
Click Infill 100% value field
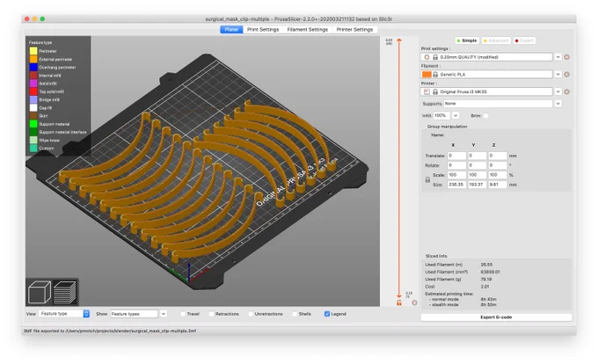(x=441, y=115)
